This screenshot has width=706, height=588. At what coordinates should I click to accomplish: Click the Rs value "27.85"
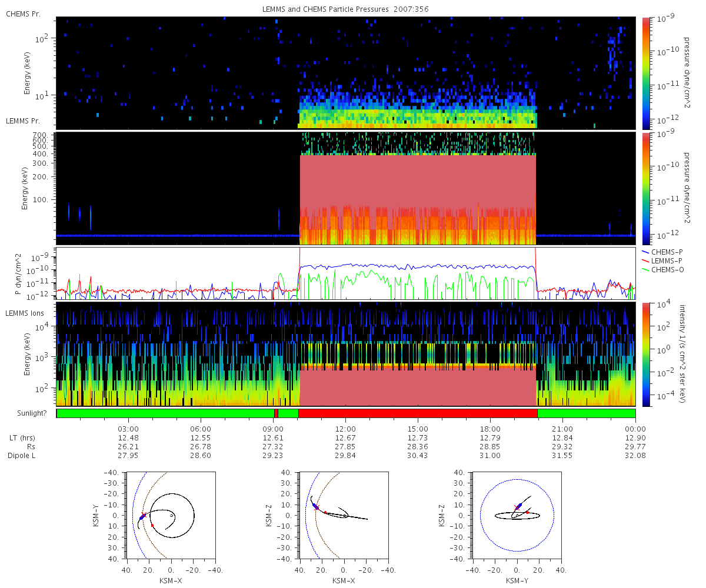(345, 446)
